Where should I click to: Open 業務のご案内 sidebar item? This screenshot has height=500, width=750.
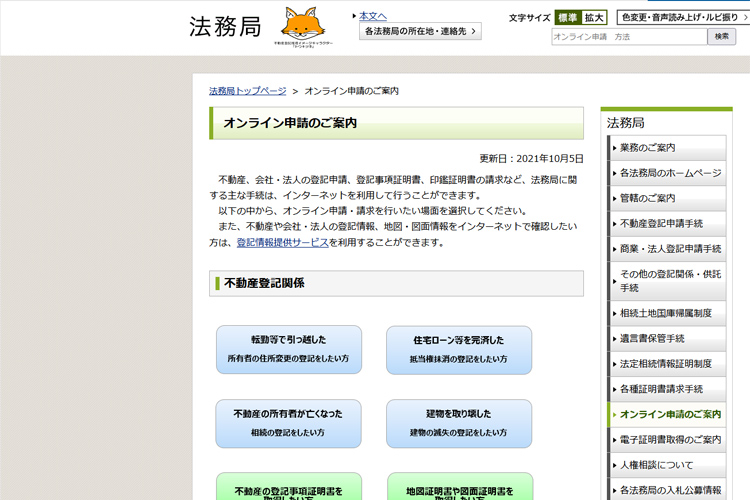pyautogui.click(x=667, y=148)
